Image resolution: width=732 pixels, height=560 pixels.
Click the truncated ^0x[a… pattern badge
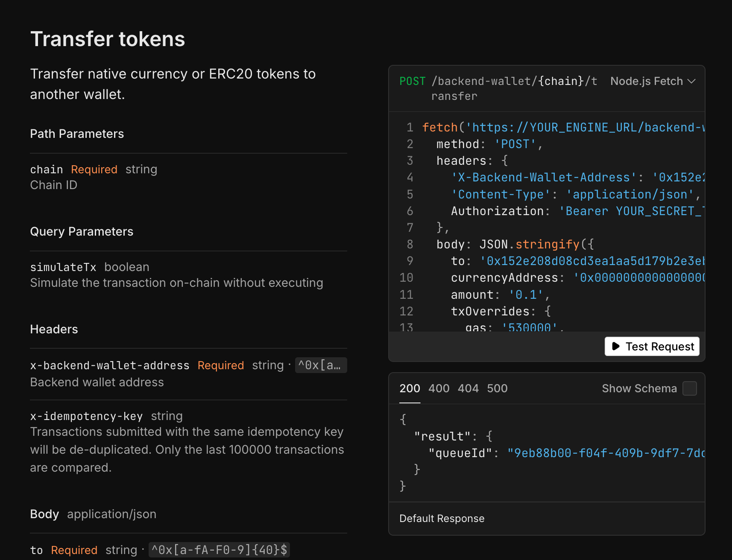(320, 365)
